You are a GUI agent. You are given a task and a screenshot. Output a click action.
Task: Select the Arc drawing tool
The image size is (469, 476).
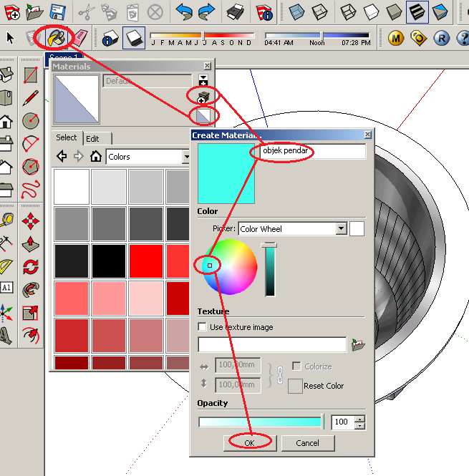[x=31, y=144]
